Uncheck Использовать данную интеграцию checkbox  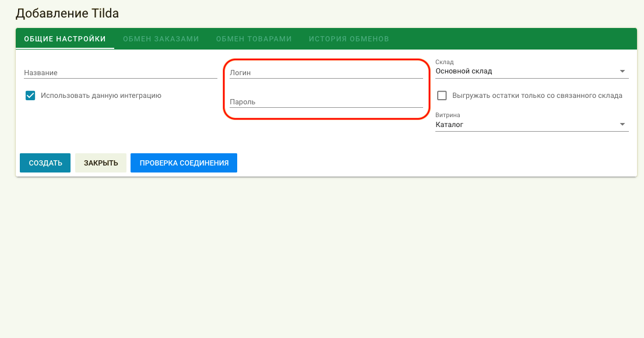pyautogui.click(x=30, y=96)
